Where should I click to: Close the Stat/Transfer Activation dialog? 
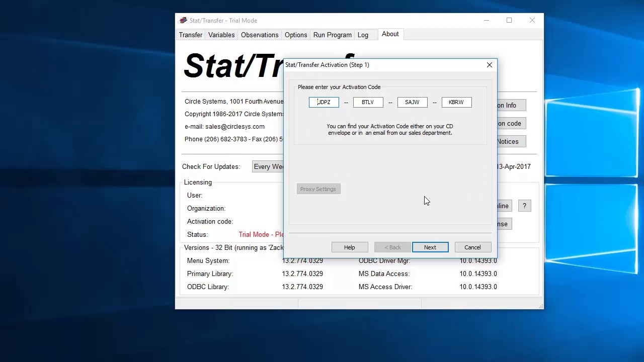[x=490, y=65]
